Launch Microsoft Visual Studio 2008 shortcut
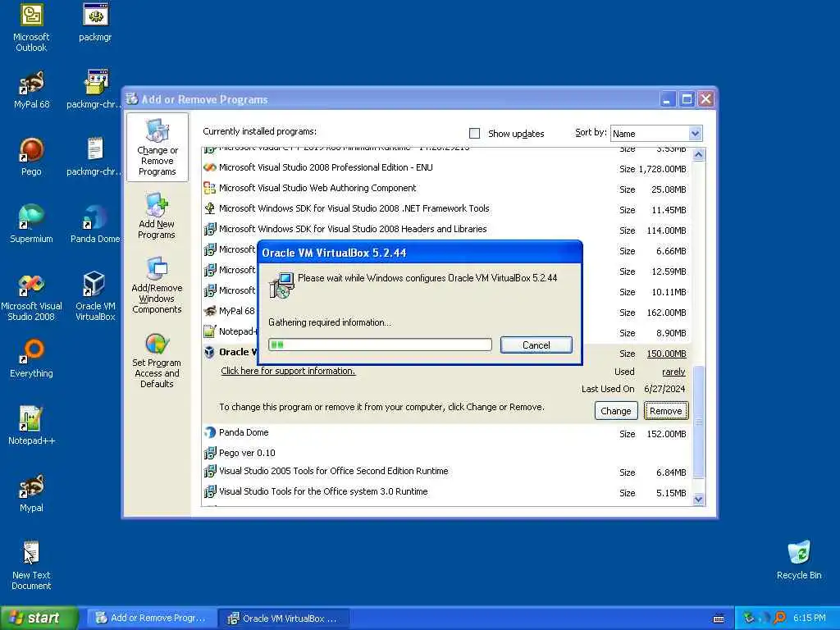The width and height of the screenshot is (840, 630). (31, 297)
